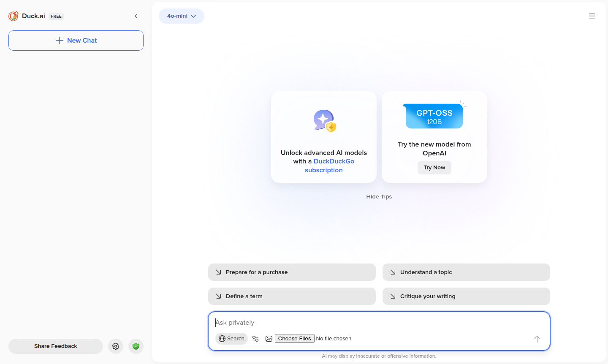
Task: Click the FREE badge next to Duck.ai
Action: click(56, 16)
